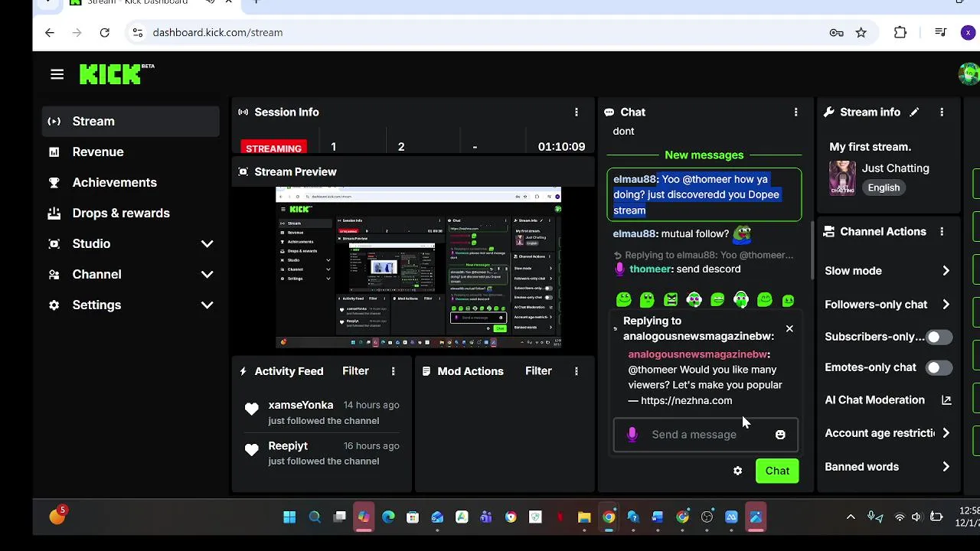
Task: Pick the angry square green emote
Action: click(x=671, y=300)
